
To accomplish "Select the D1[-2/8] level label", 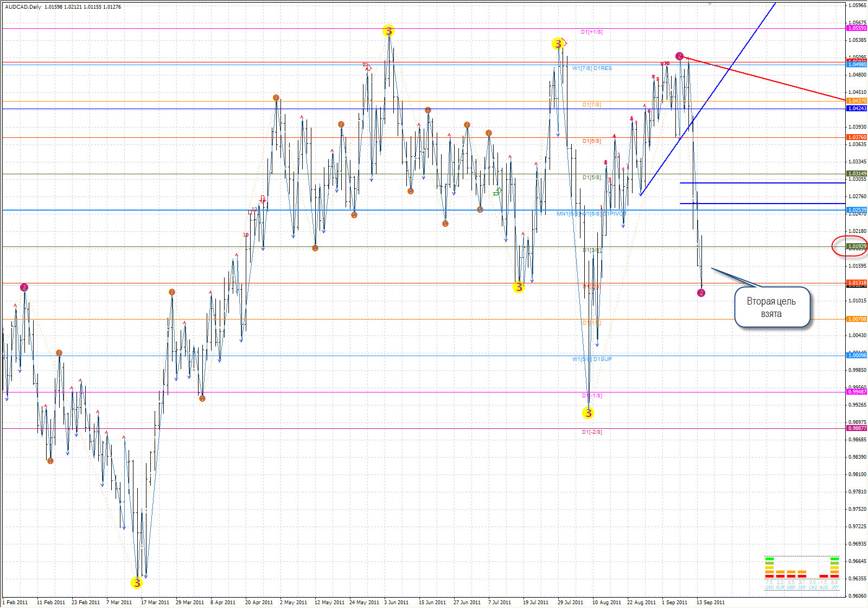I will tap(591, 432).
